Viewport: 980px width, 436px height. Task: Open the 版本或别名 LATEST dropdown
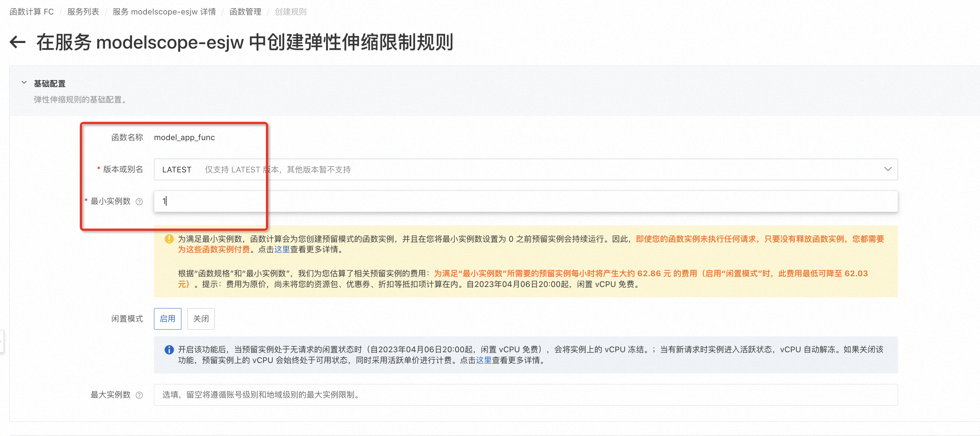[x=525, y=169]
